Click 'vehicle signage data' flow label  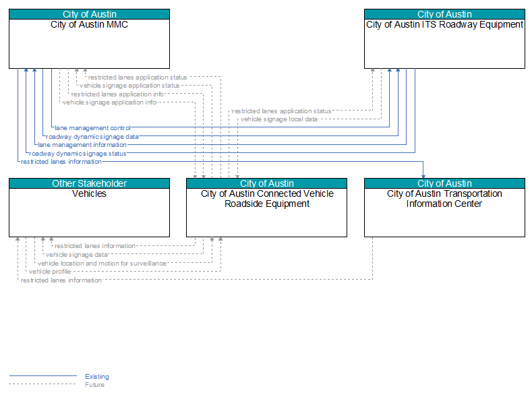tap(77, 255)
